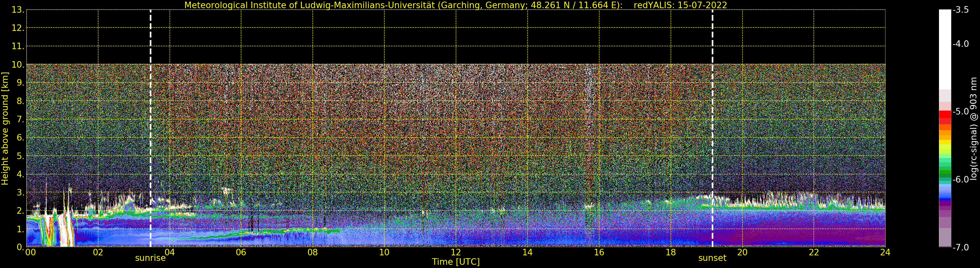
Task: Click the '-3.5' colorbar value
Action: [x=960, y=10]
